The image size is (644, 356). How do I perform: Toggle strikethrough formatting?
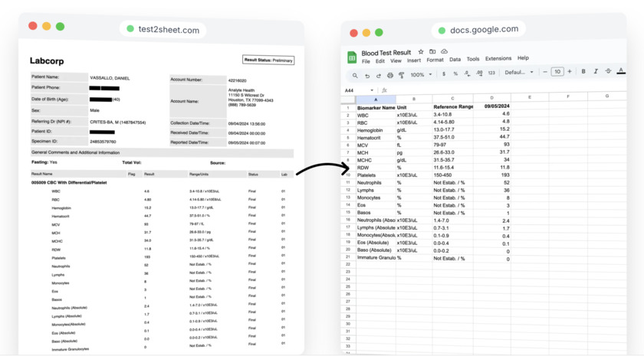[608, 71]
